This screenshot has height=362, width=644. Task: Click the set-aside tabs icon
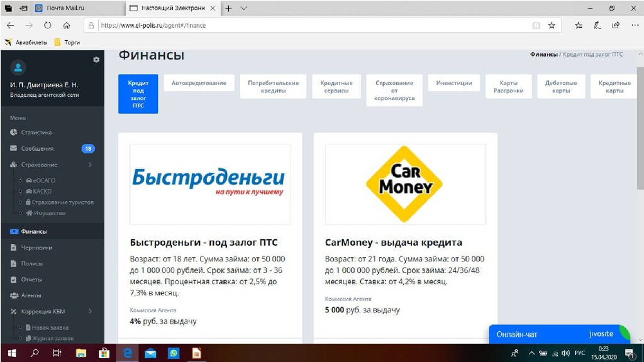coord(23,8)
